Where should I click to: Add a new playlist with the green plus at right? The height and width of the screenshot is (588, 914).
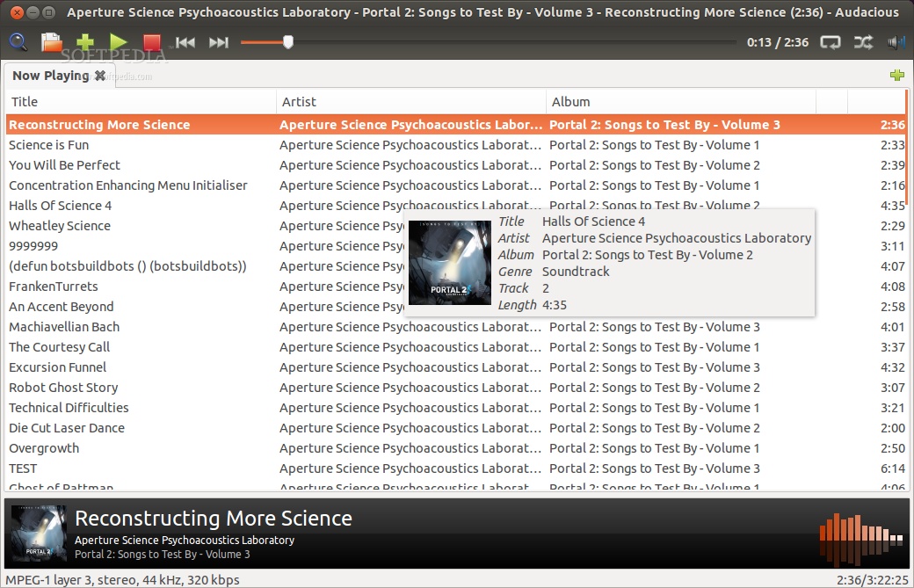896,76
